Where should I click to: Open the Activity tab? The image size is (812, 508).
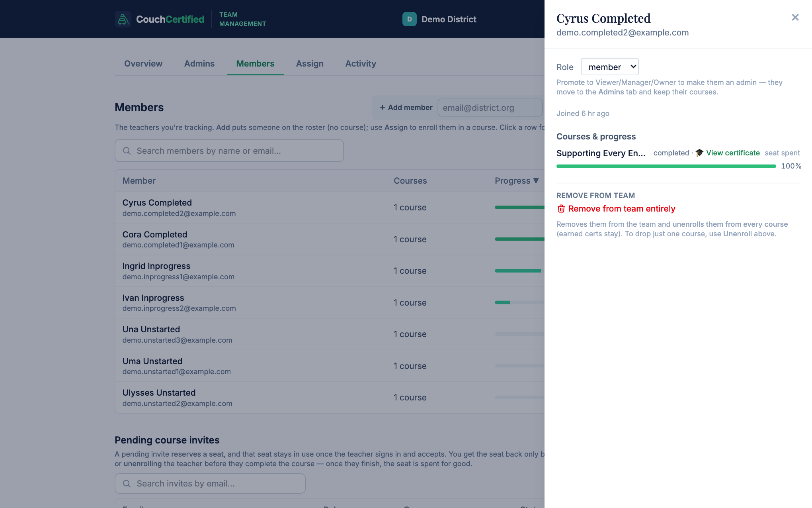coord(361,64)
